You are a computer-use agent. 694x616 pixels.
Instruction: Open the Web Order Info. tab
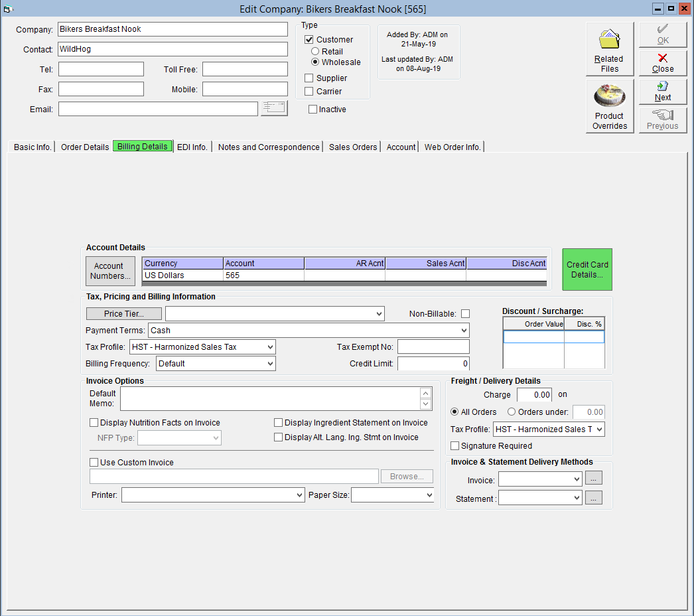pos(452,147)
